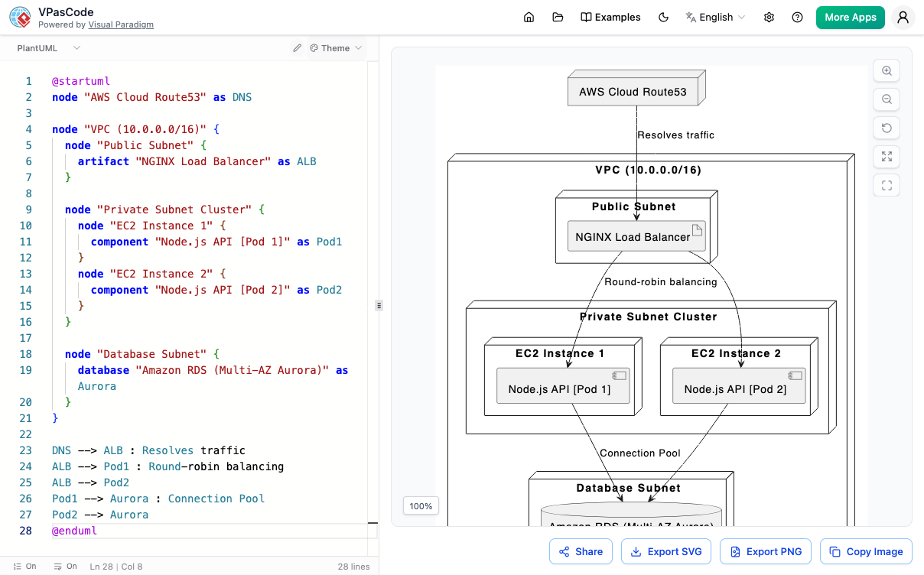Click the Ln 28 | Col 8 status

click(x=116, y=567)
